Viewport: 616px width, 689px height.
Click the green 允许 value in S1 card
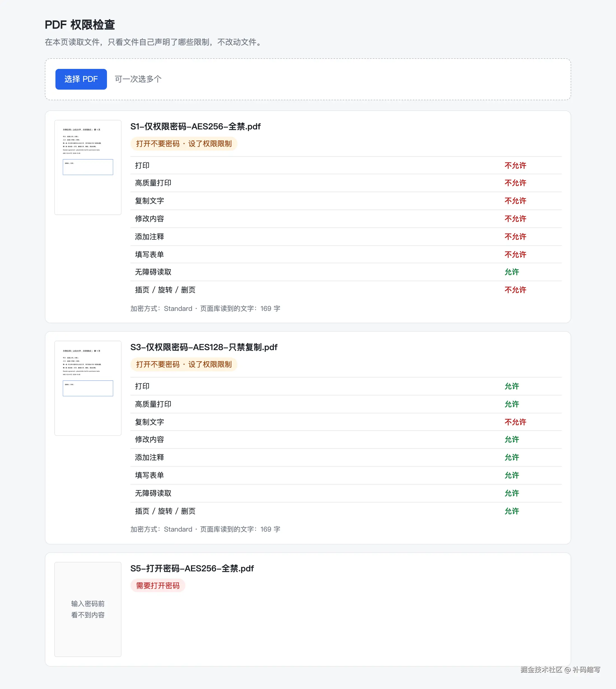[512, 272]
